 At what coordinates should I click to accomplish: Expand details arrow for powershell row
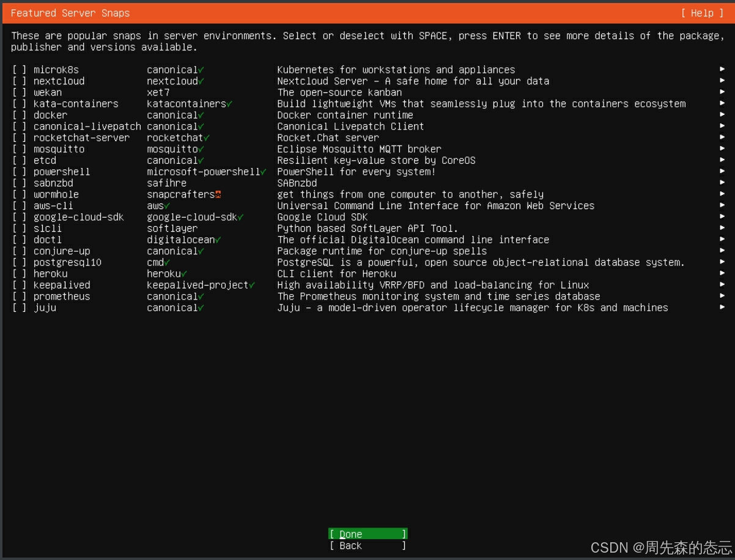[722, 172]
